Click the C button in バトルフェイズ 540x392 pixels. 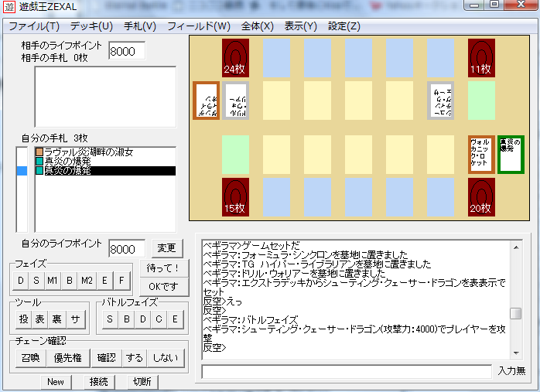[x=159, y=319]
